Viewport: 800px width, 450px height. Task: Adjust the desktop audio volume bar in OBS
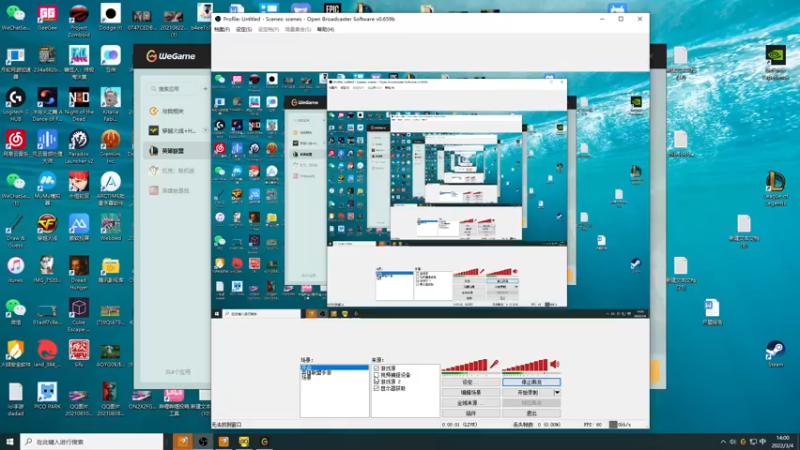(x=525, y=365)
